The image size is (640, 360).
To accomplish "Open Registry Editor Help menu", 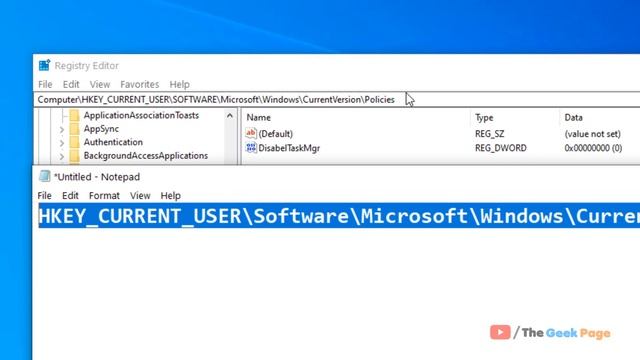I will 180,84.
